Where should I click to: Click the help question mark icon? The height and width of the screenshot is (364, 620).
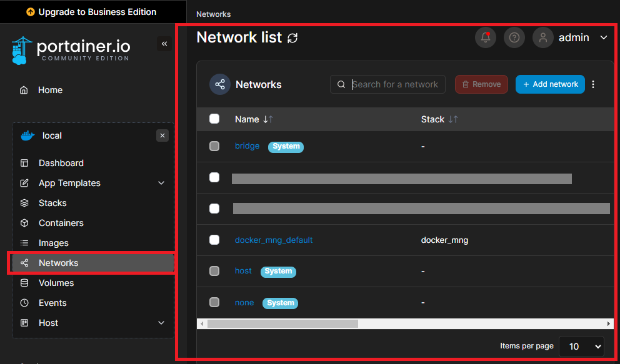point(514,37)
